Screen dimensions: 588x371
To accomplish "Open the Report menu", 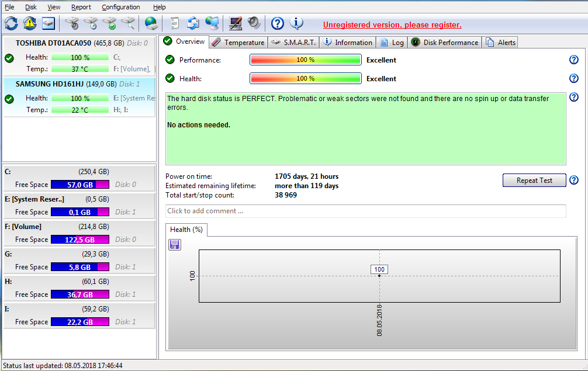I will click(81, 7).
